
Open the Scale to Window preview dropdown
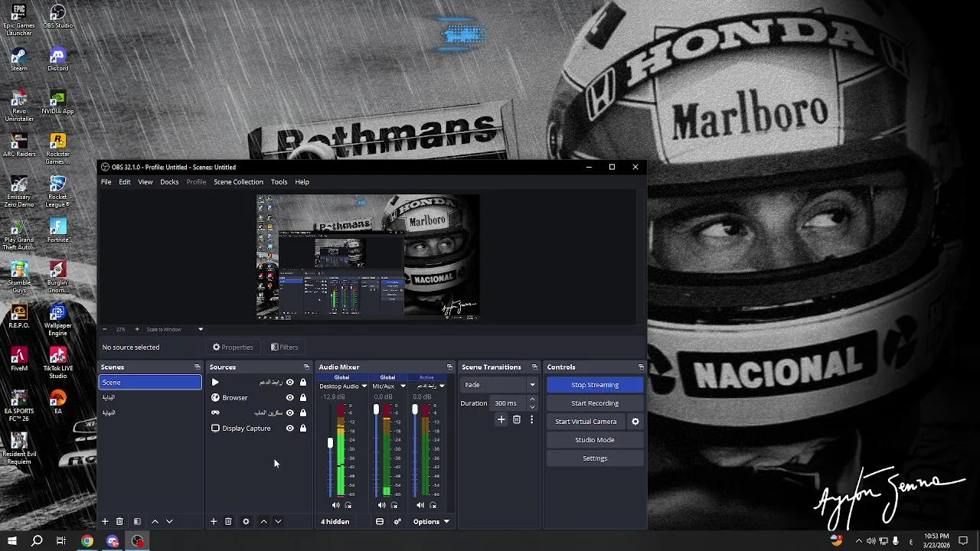pyautogui.click(x=201, y=329)
